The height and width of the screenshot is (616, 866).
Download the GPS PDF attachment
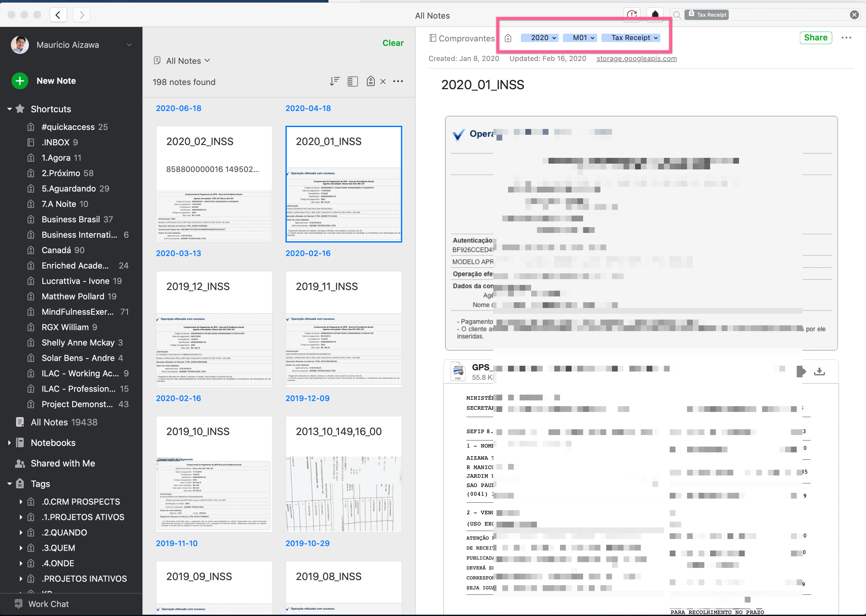point(819,371)
